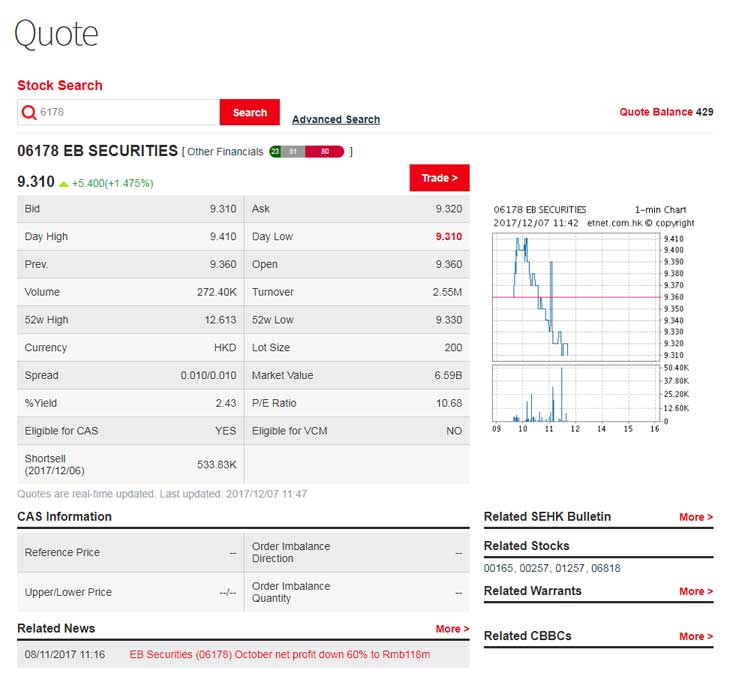Open related stock 01257
The width and height of the screenshot is (730, 674).
pos(570,568)
